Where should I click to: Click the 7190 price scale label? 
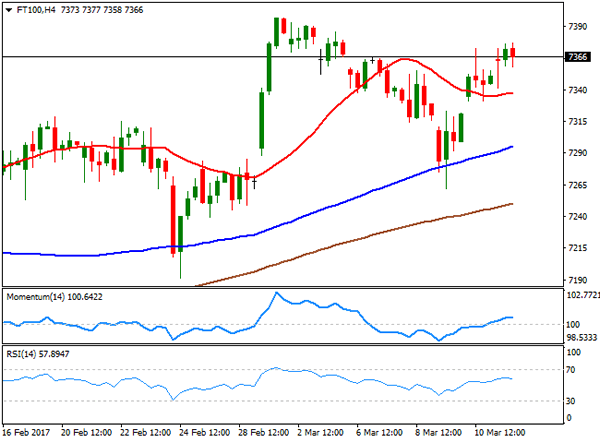[577, 280]
